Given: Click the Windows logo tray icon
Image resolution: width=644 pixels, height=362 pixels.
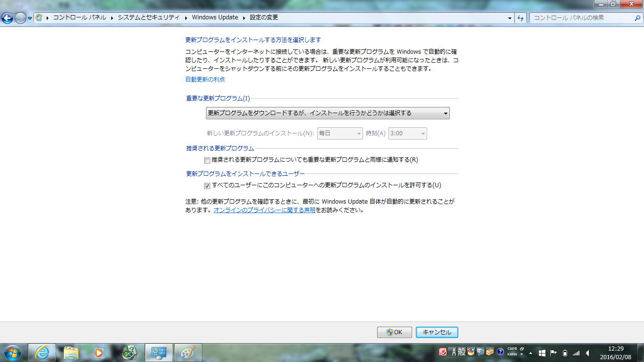Looking at the screenshot, I should (543, 353).
